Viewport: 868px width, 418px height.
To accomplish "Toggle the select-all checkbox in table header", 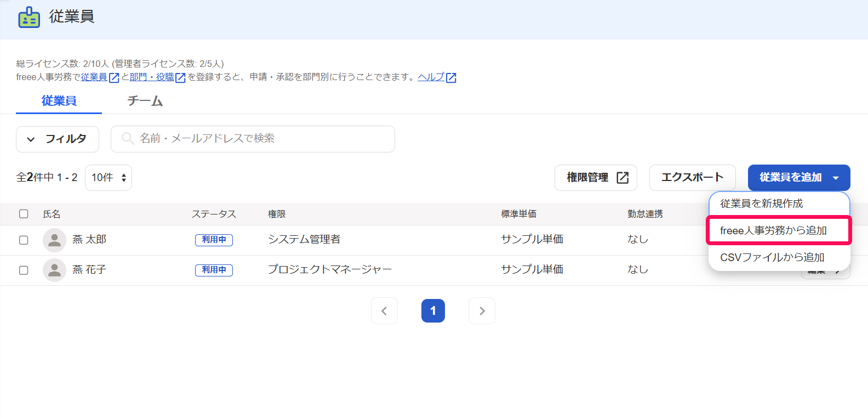I will click(x=24, y=214).
